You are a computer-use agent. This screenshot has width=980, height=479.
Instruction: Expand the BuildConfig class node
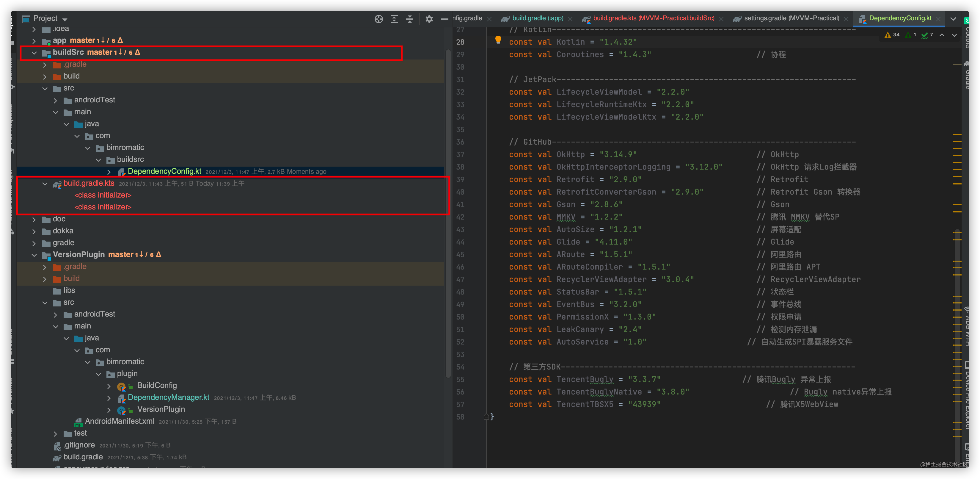(109, 386)
